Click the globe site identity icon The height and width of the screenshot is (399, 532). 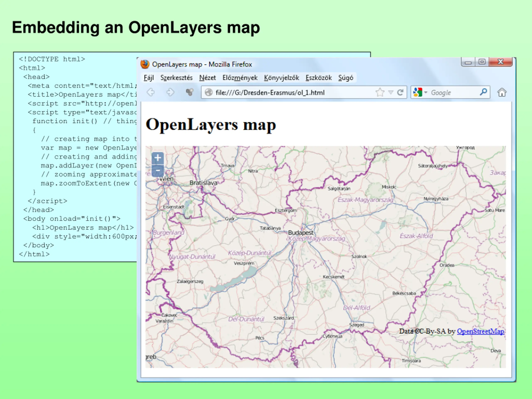(208, 92)
